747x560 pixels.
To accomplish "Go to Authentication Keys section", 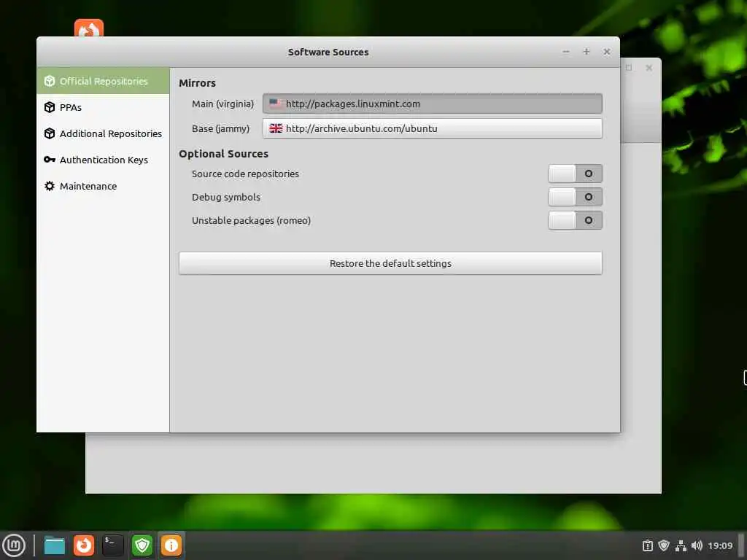I will coord(103,160).
